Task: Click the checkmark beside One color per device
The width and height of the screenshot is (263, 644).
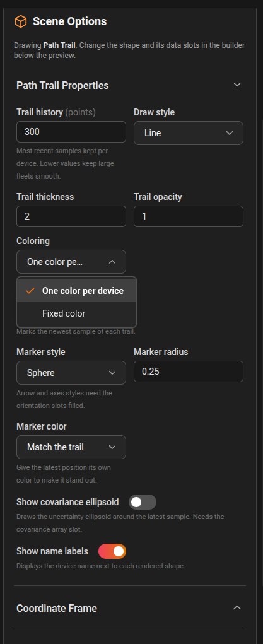Action: (30, 291)
